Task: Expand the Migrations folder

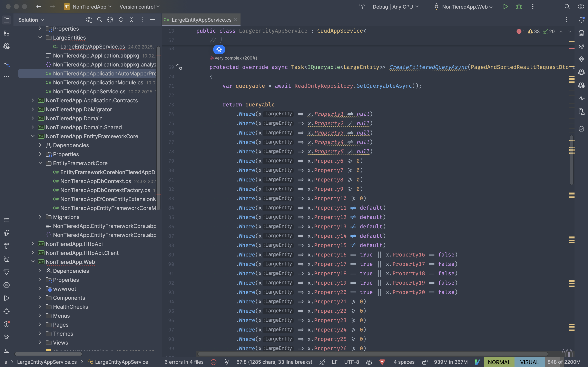Action: point(40,217)
